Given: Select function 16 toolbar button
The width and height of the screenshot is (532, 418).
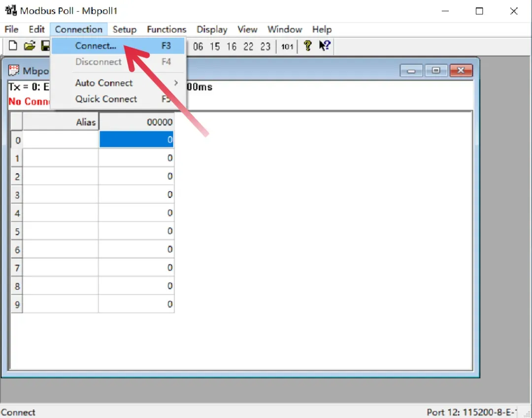Looking at the screenshot, I should point(232,46).
